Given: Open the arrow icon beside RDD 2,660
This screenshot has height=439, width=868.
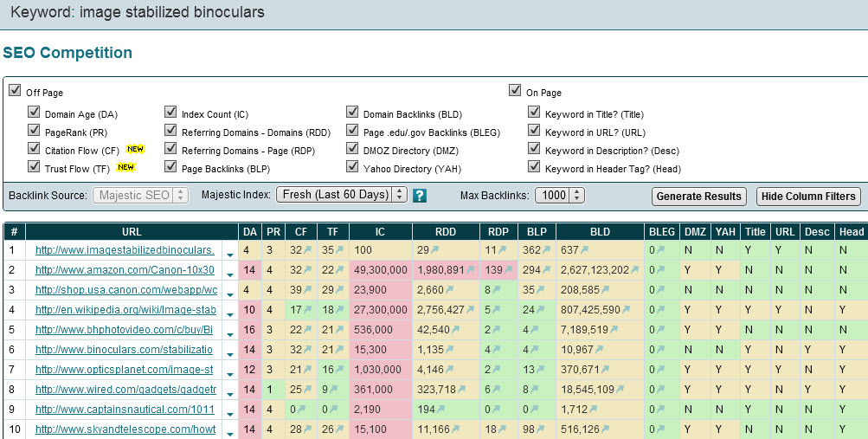Looking at the screenshot, I should (449, 290).
